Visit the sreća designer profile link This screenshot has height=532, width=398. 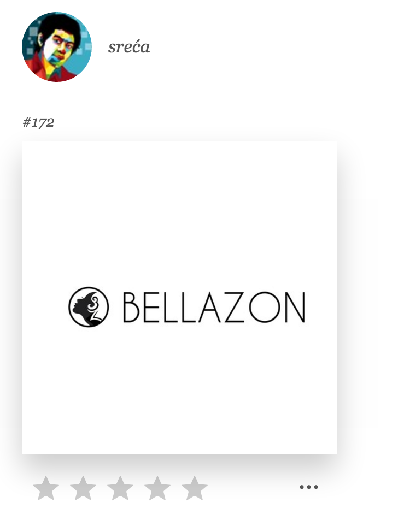point(128,47)
